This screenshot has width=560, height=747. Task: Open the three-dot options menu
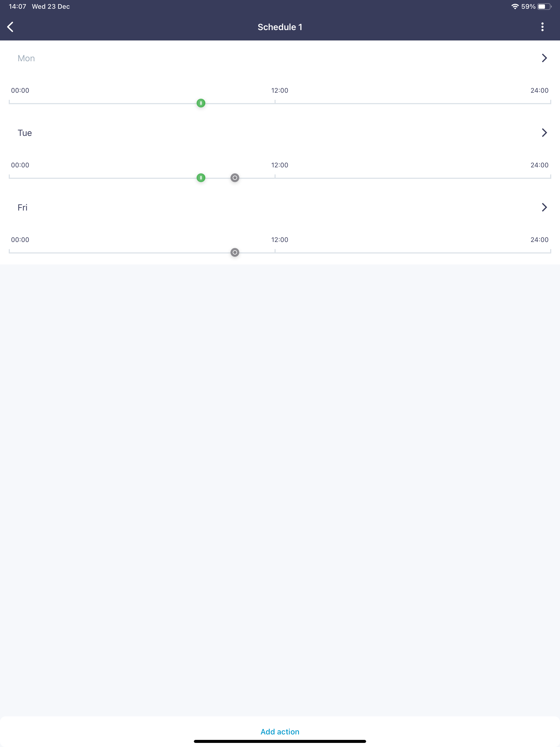(542, 27)
